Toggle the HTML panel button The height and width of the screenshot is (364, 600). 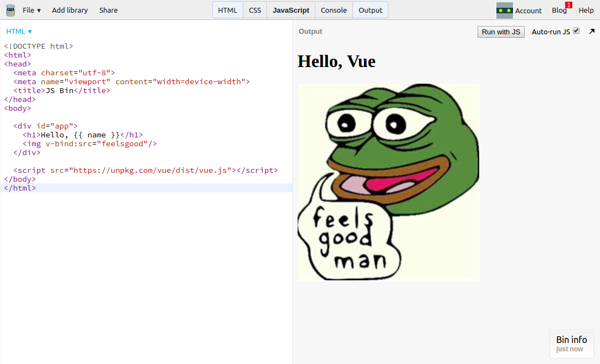click(228, 10)
